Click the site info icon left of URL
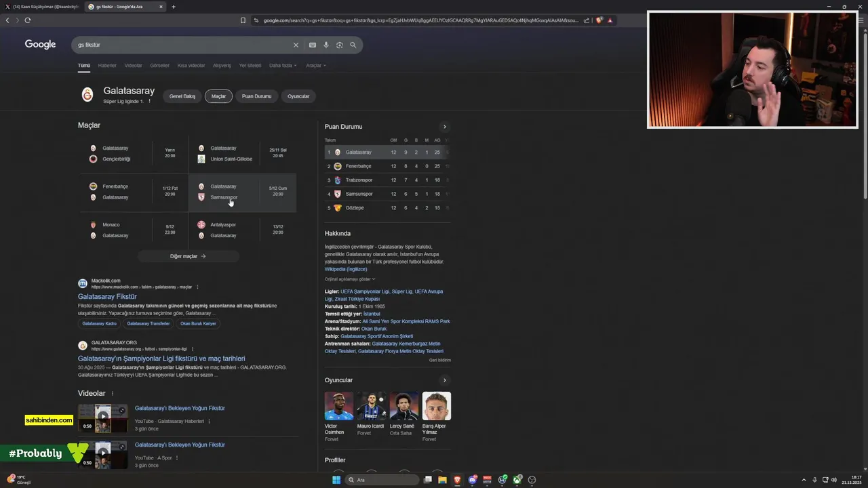Viewport: 868px width, 488px height. tap(256, 20)
